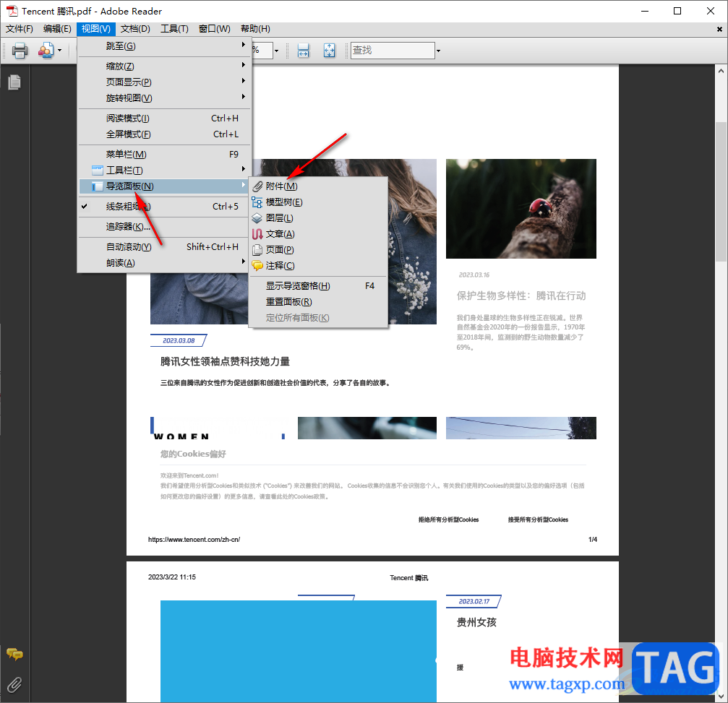Image resolution: width=728 pixels, height=703 pixels.
Task: Expand the 页面显示(P) submenu
Action: tap(165, 82)
